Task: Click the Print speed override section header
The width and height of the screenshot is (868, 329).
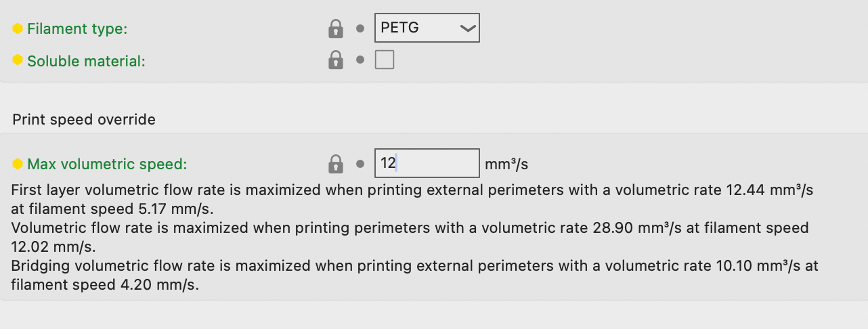Action: coord(84,120)
